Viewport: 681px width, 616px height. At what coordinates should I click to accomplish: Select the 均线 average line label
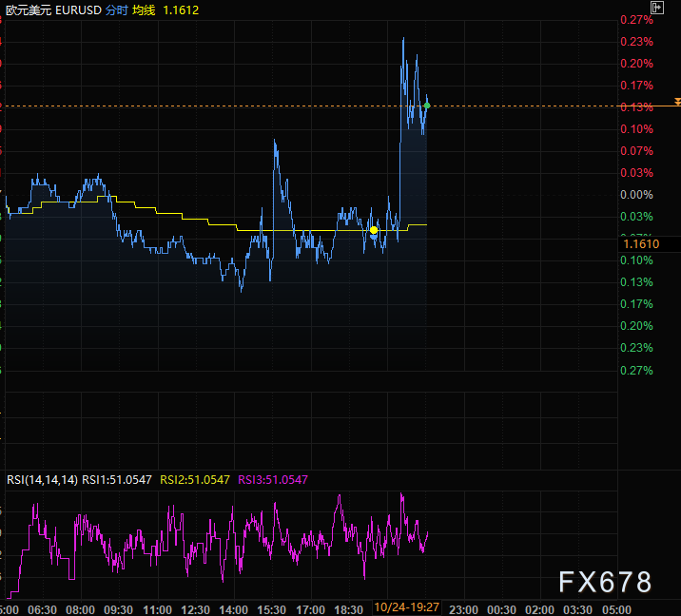(x=145, y=8)
